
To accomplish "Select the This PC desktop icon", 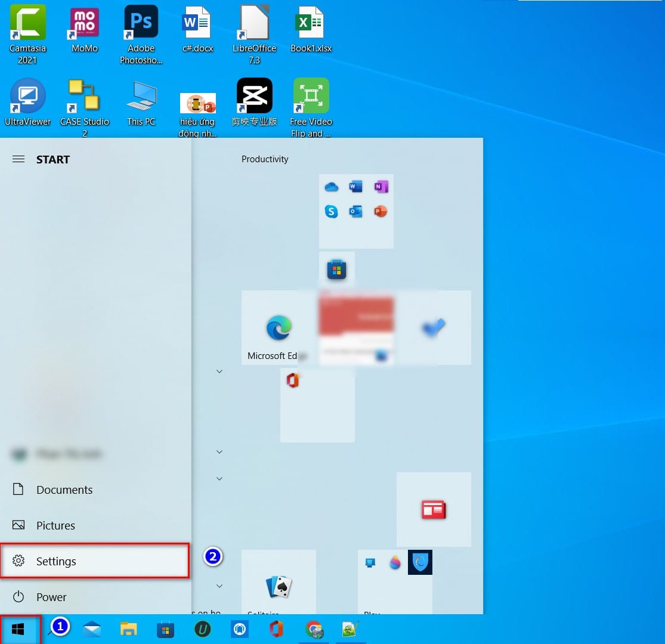I will (141, 103).
